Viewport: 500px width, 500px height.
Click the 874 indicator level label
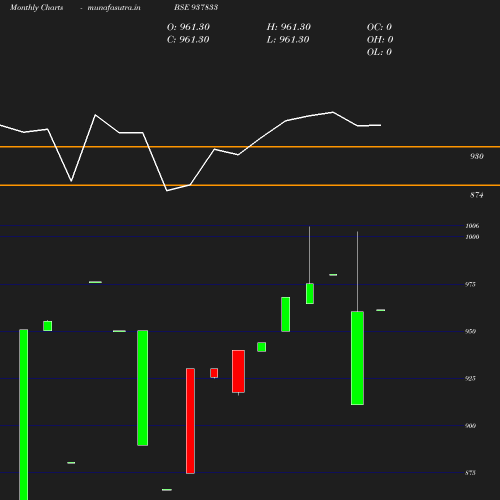tap(477, 195)
